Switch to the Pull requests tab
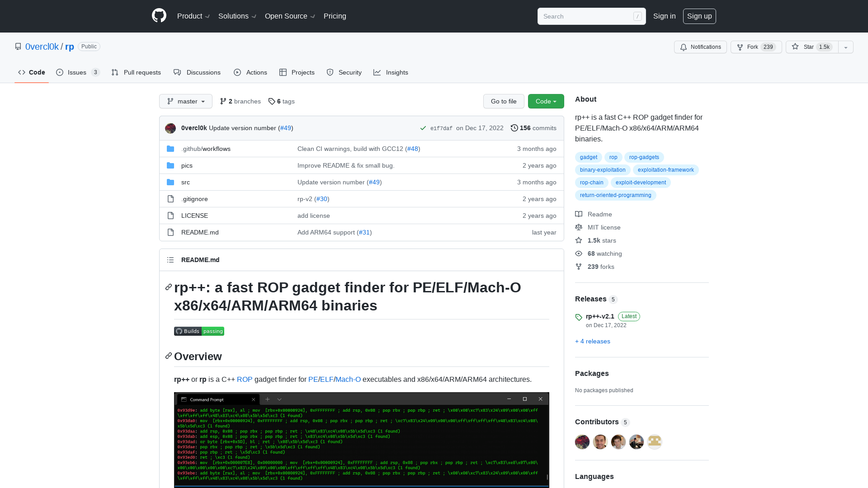 coord(136,72)
